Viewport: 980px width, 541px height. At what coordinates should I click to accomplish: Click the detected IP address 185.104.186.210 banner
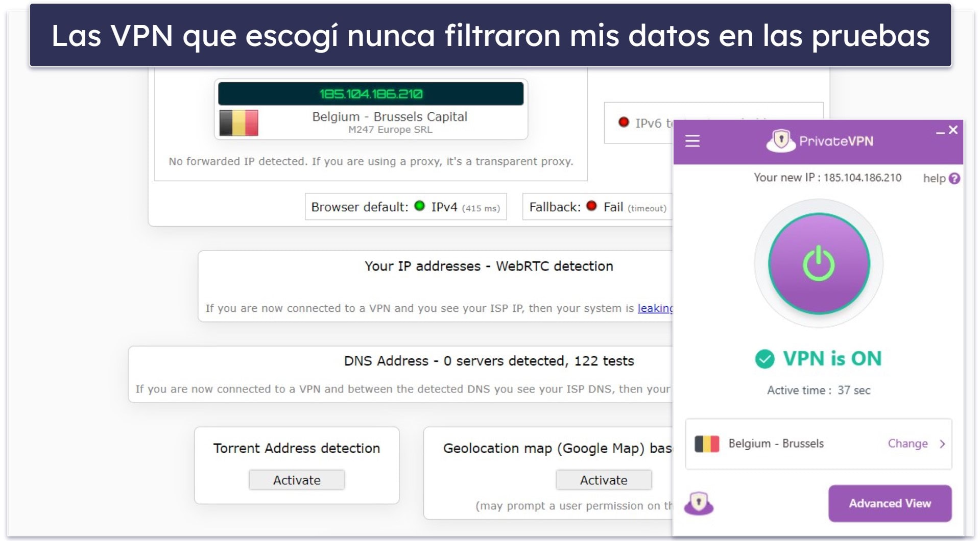coord(371,94)
